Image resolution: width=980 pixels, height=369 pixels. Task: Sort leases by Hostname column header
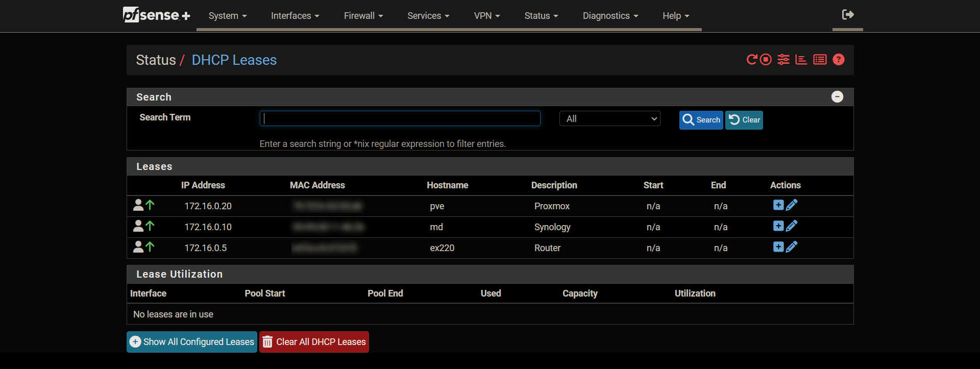(448, 185)
